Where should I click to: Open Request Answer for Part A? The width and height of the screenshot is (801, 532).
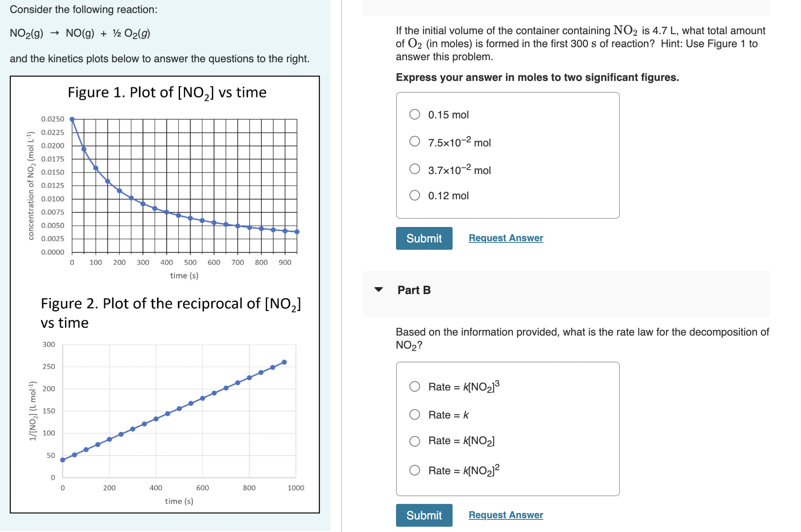pos(506,238)
